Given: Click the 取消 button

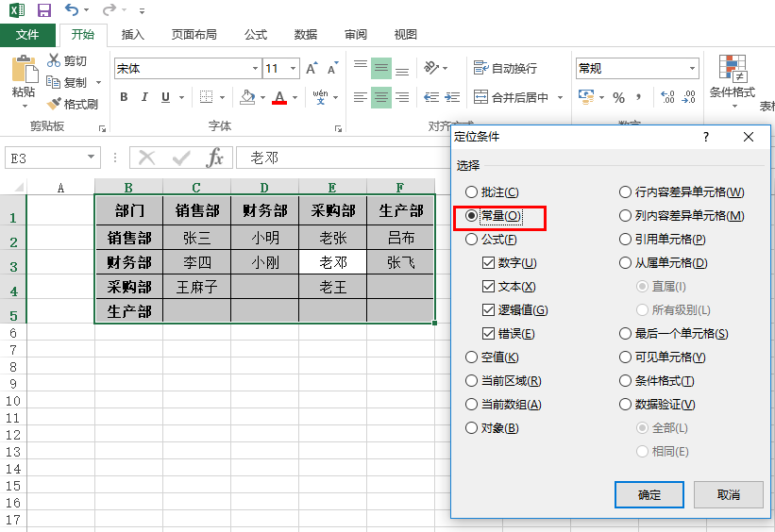Looking at the screenshot, I should pyautogui.click(x=728, y=494).
